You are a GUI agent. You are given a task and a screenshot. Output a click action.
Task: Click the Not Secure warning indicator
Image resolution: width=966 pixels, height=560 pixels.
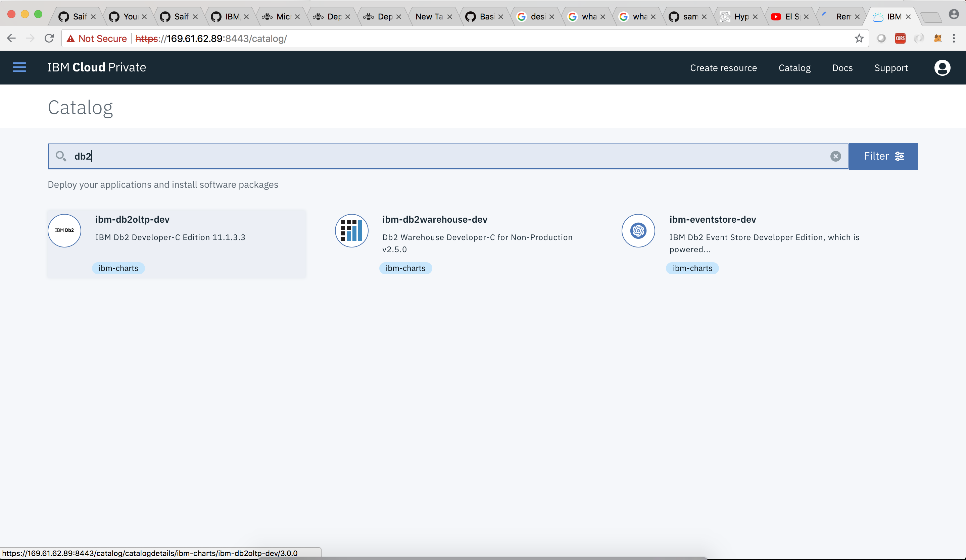click(97, 39)
